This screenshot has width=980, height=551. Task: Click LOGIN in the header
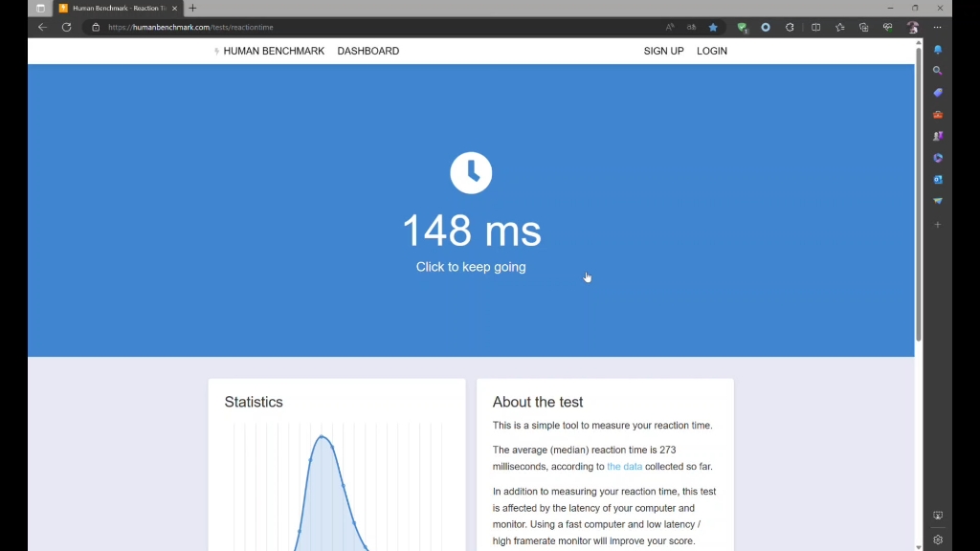tap(712, 52)
